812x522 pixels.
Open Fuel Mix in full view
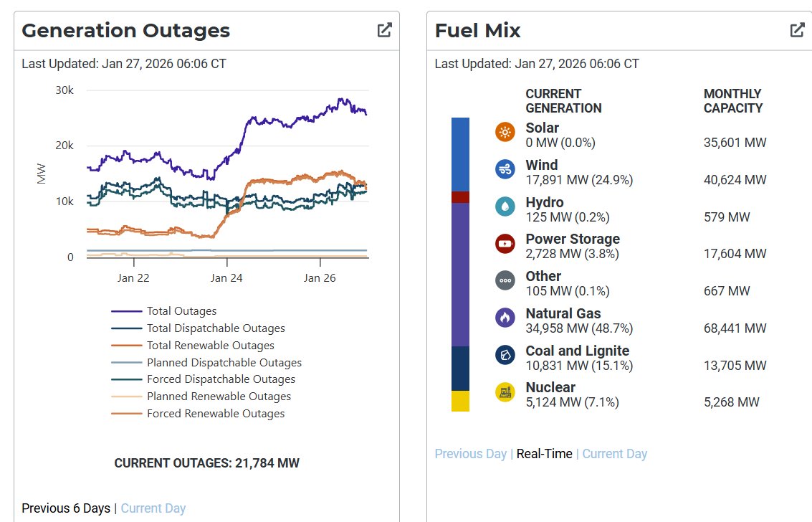click(797, 30)
